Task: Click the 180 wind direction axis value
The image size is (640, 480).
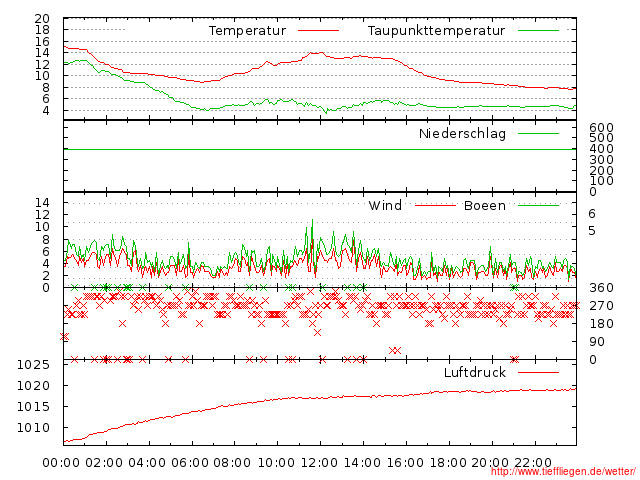Action: [x=601, y=324]
